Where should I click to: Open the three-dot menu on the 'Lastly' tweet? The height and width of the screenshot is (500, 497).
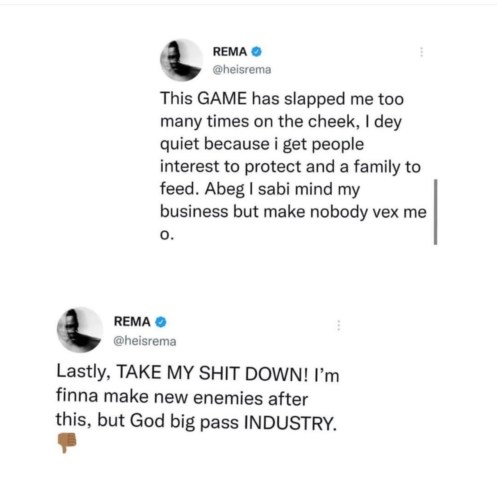click(339, 325)
